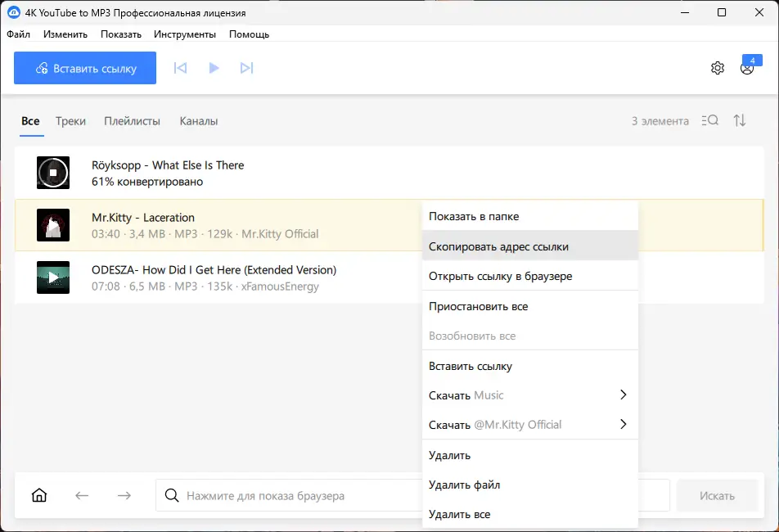Expand 'Скачать @Mr.Kitty Official' submenu
779x532 pixels.
coord(623,425)
